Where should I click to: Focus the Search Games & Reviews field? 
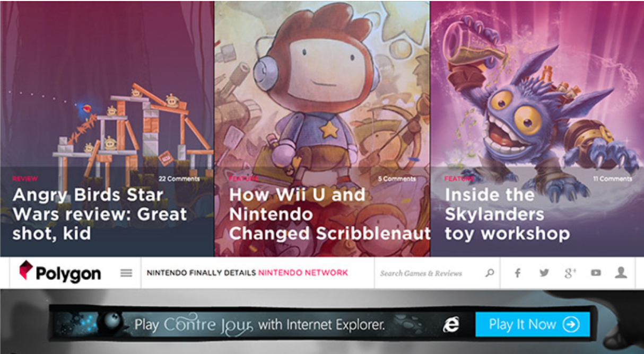(x=430, y=273)
